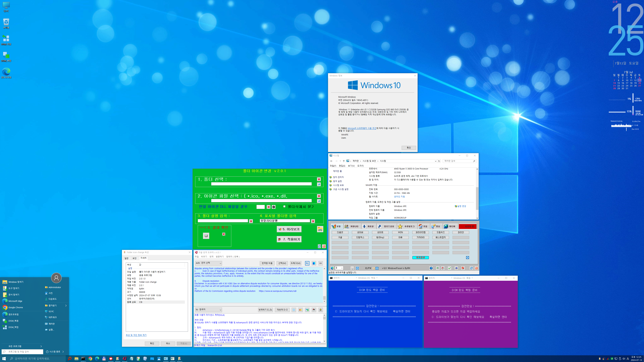Open File Explorer from the taskbar
This screenshot has width=644, height=362.
76,358
